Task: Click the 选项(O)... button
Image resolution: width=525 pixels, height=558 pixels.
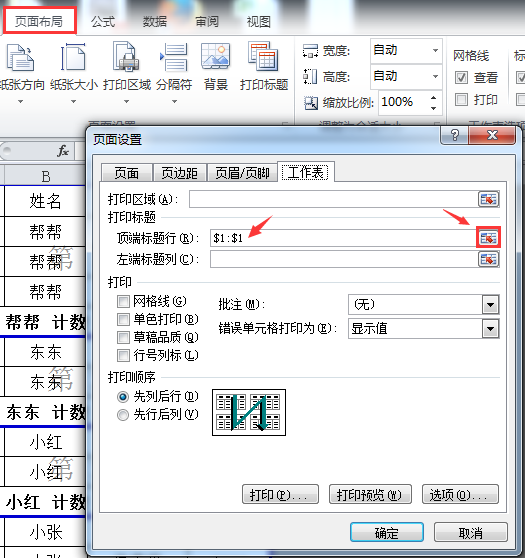Action: pyautogui.click(x=460, y=494)
